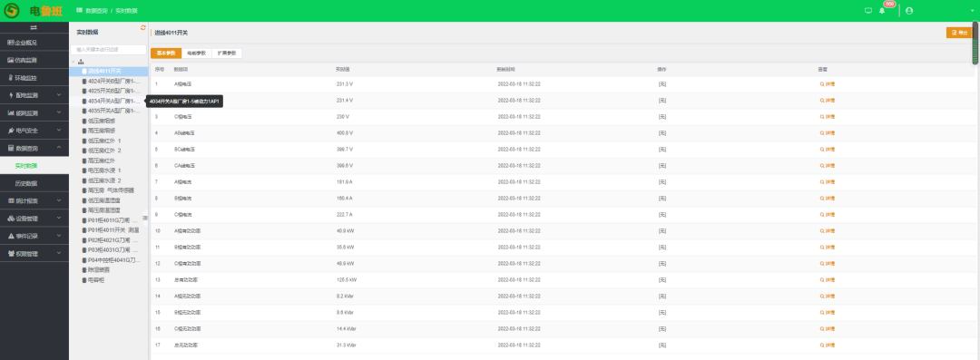Collapse the root node of the device tree
The height and width of the screenshot is (360, 980).
(x=73, y=62)
